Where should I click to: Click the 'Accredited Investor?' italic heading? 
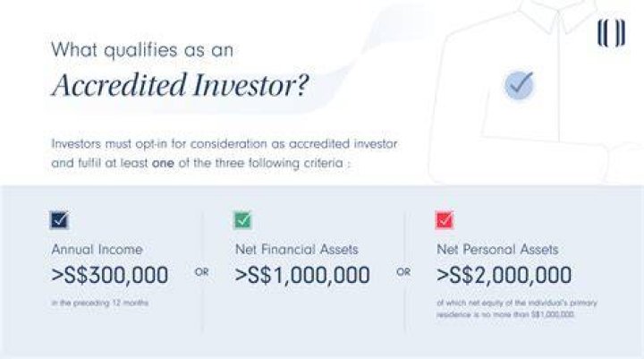pos(180,85)
